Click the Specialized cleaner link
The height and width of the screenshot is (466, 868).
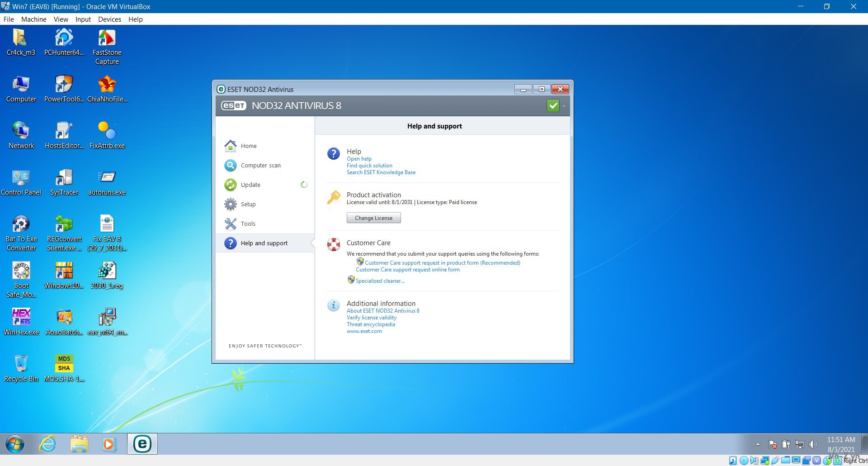pyautogui.click(x=380, y=281)
